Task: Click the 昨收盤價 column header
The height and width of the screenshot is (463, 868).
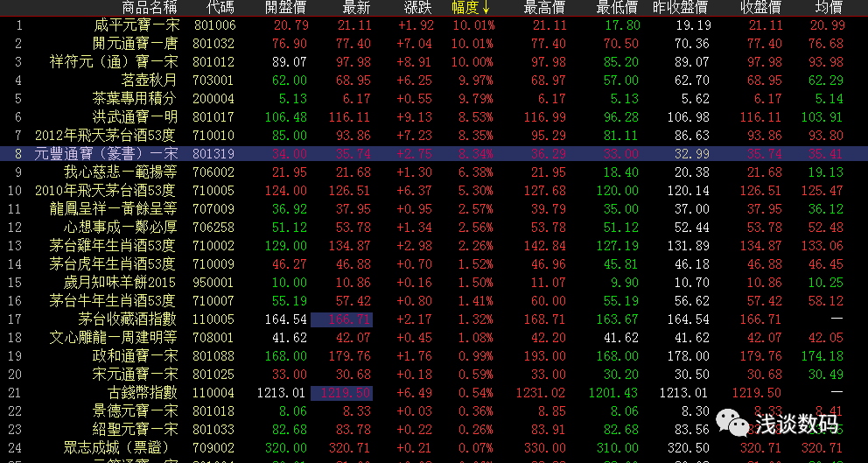Action: 681,7
